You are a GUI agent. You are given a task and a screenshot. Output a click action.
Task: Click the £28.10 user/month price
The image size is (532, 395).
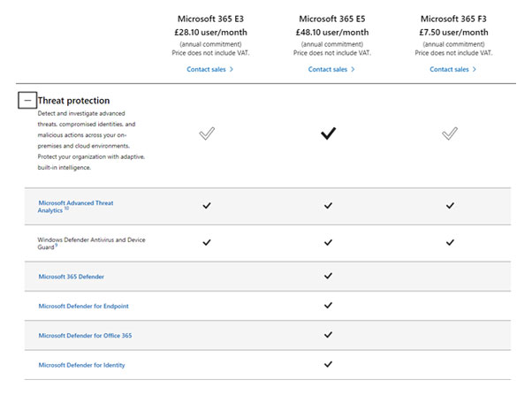point(210,33)
